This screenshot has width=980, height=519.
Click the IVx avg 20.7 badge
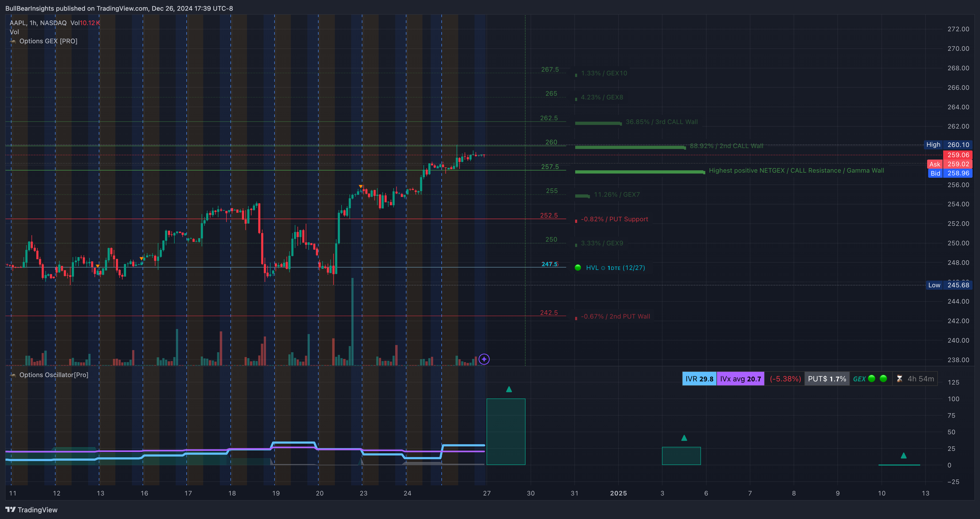[740, 379]
